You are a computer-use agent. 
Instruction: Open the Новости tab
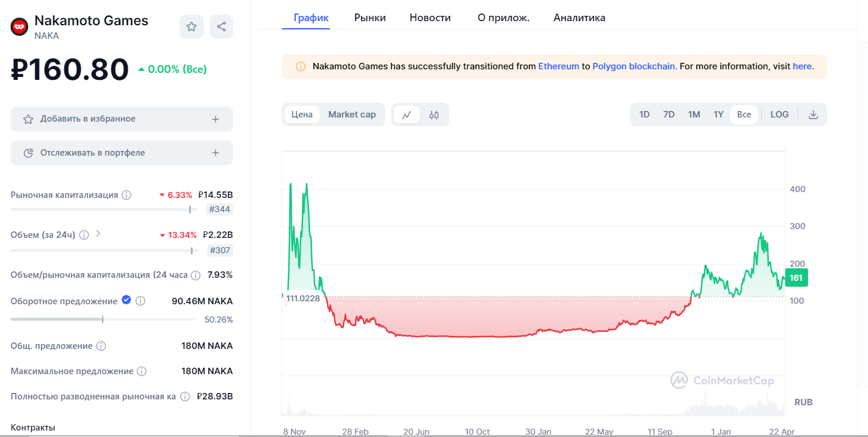coord(430,18)
